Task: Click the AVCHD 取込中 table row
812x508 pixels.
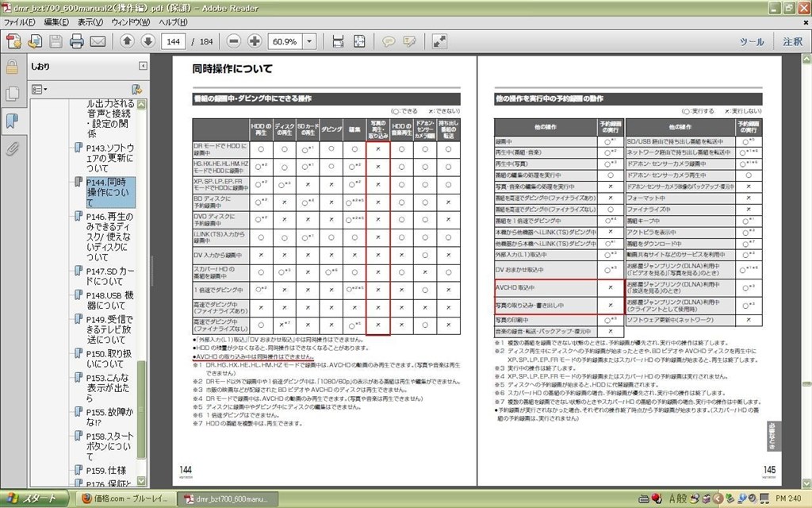Action: pos(558,287)
